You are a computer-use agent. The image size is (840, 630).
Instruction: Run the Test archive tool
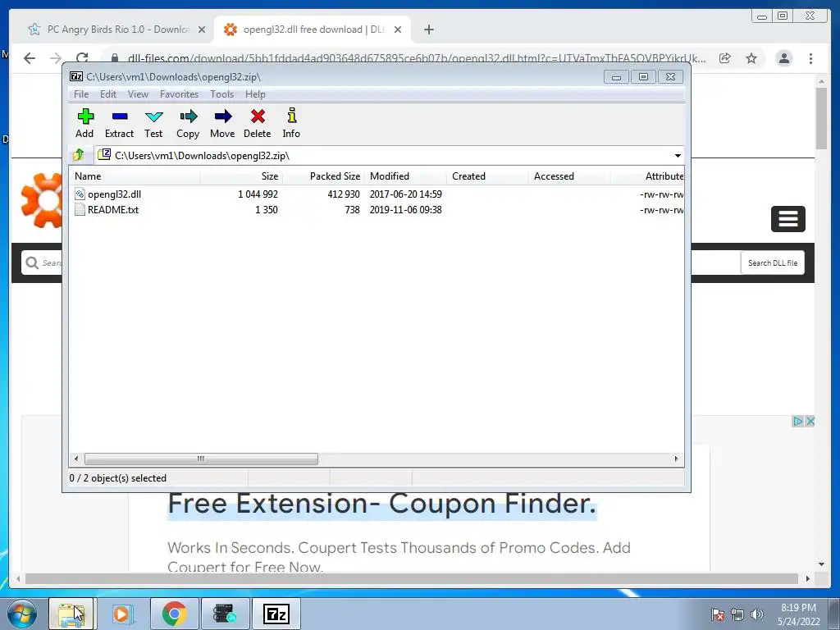153,123
